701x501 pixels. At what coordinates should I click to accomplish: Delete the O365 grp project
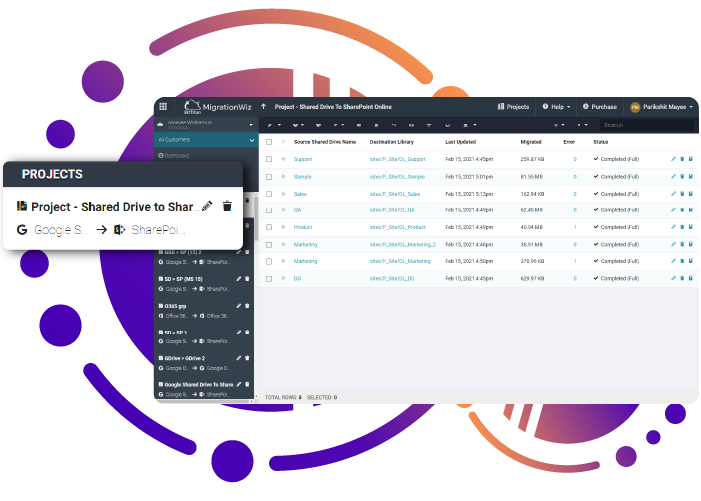[247, 306]
